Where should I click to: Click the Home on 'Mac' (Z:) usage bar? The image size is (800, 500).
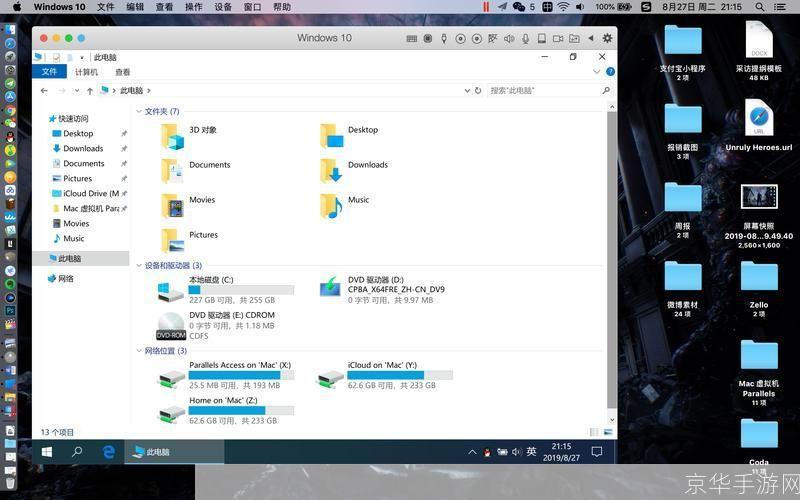241,410
